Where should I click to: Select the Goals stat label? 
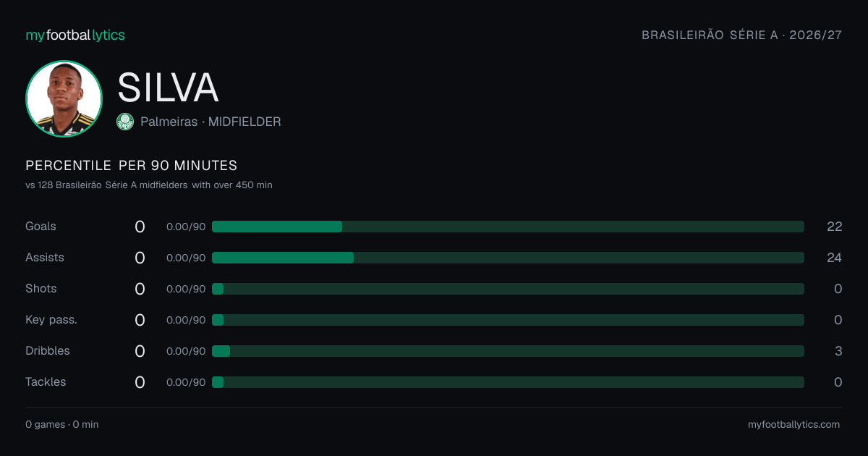(x=41, y=227)
